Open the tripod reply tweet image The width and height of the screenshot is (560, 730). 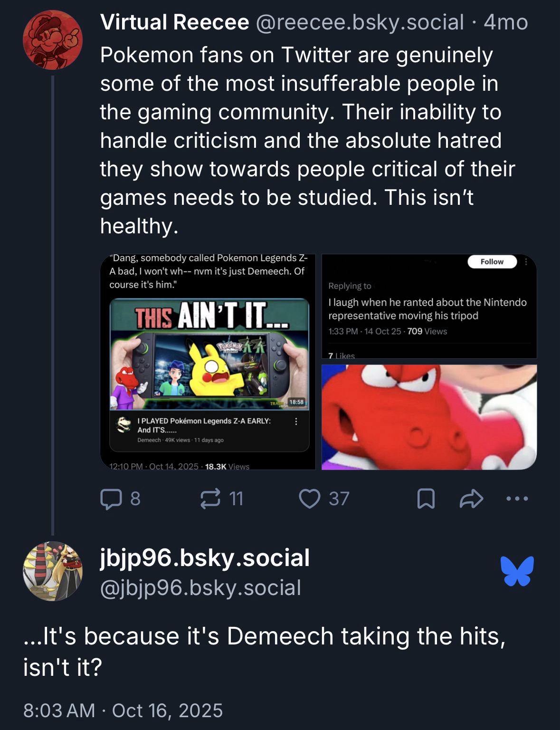pyautogui.click(x=429, y=307)
